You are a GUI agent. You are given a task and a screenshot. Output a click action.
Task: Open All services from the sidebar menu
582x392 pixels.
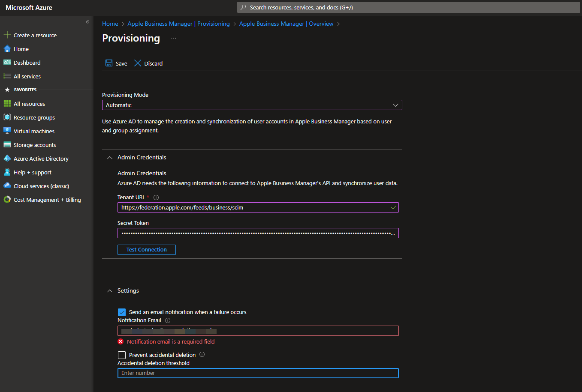point(27,76)
